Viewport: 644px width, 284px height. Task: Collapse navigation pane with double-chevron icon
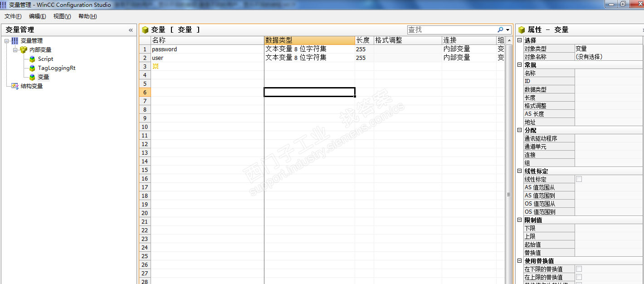[x=131, y=30]
